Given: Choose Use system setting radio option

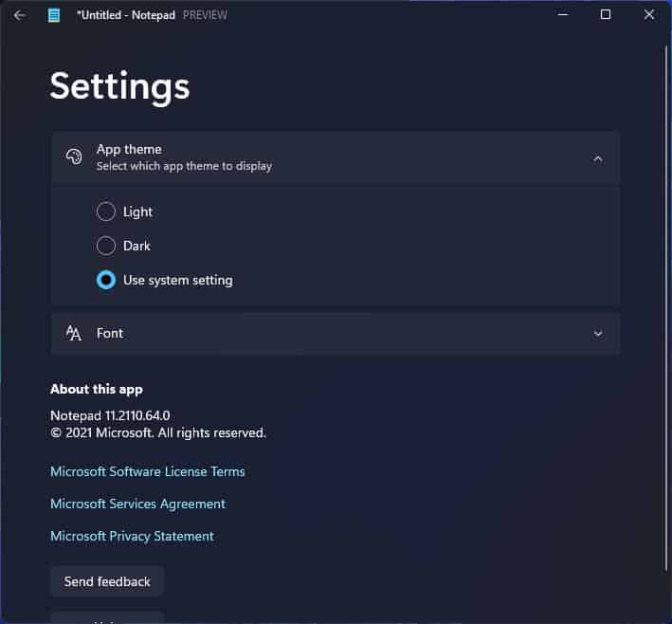Looking at the screenshot, I should pos(106,280).
